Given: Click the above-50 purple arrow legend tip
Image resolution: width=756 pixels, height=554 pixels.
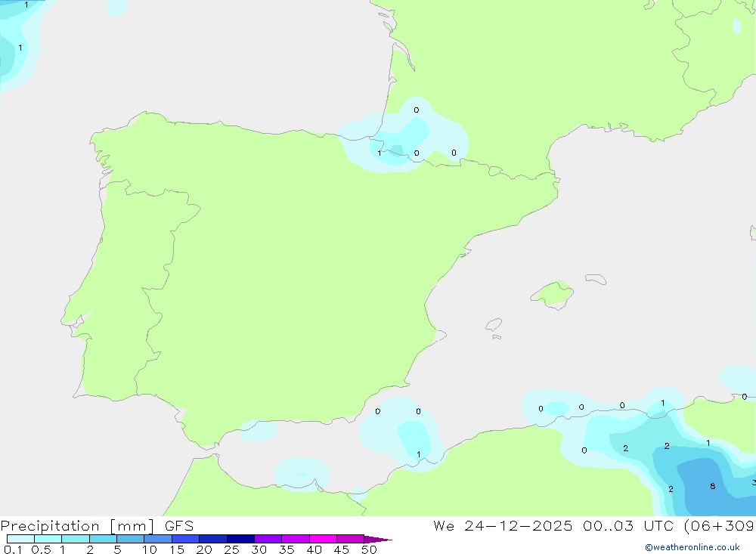Looking at the screenshot, I should tap(377, 539).
